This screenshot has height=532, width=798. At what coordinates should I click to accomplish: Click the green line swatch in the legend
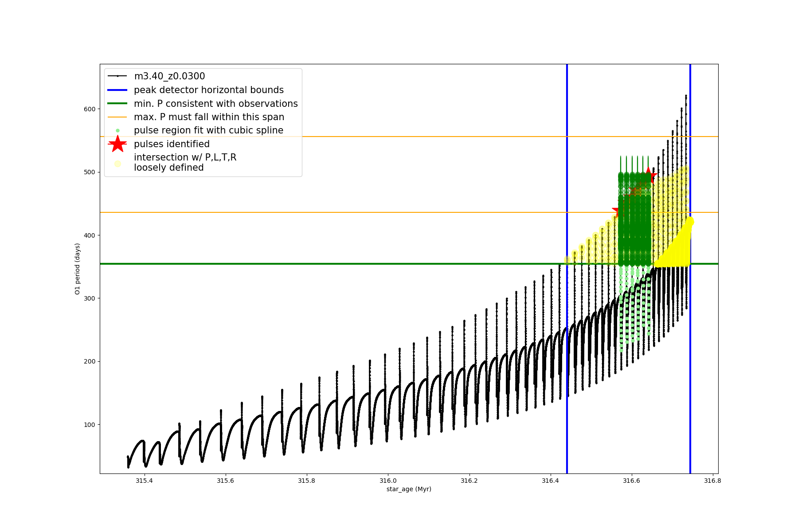point(117,103)
